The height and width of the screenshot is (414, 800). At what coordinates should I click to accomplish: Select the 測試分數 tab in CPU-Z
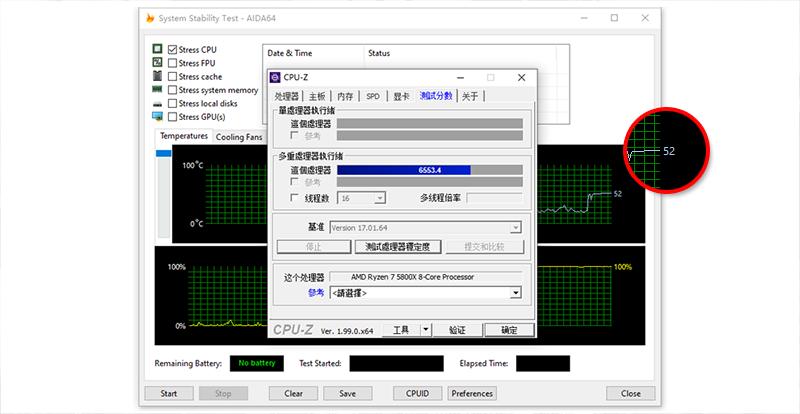coord(436,95)
